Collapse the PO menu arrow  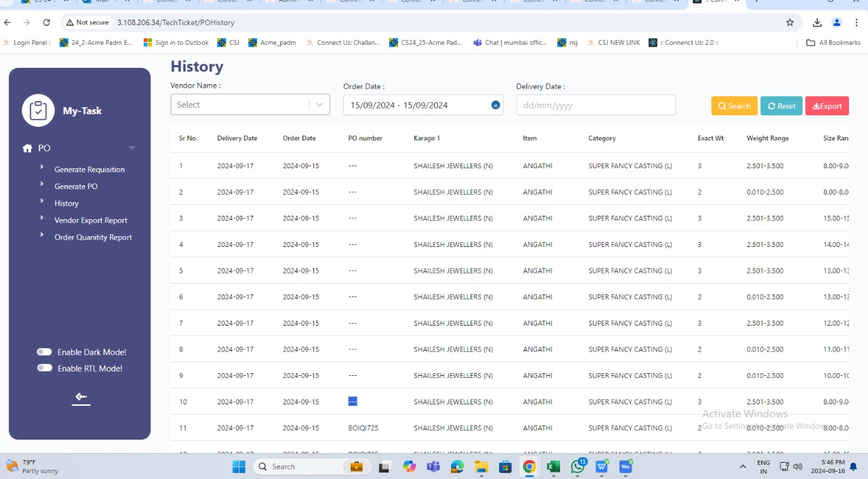132,148
